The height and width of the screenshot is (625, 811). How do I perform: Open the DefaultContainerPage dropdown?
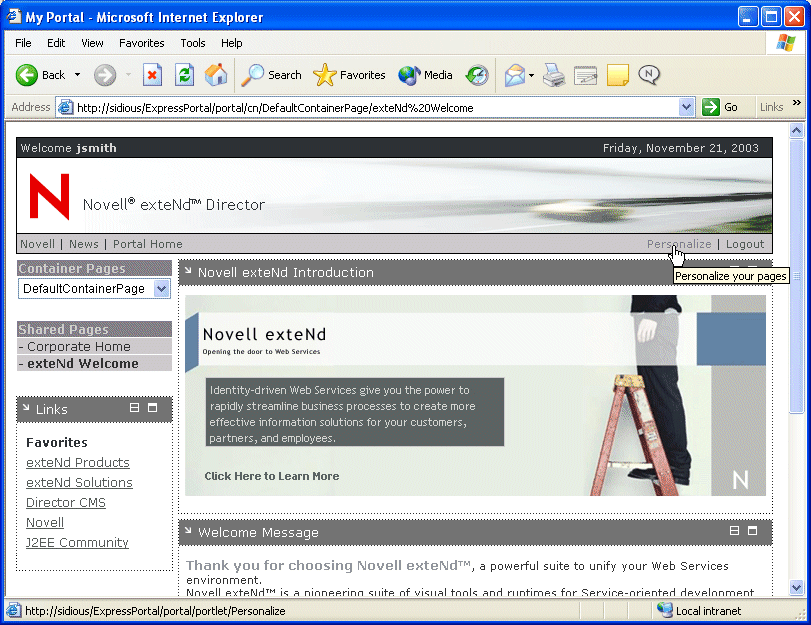pos(161,289)
